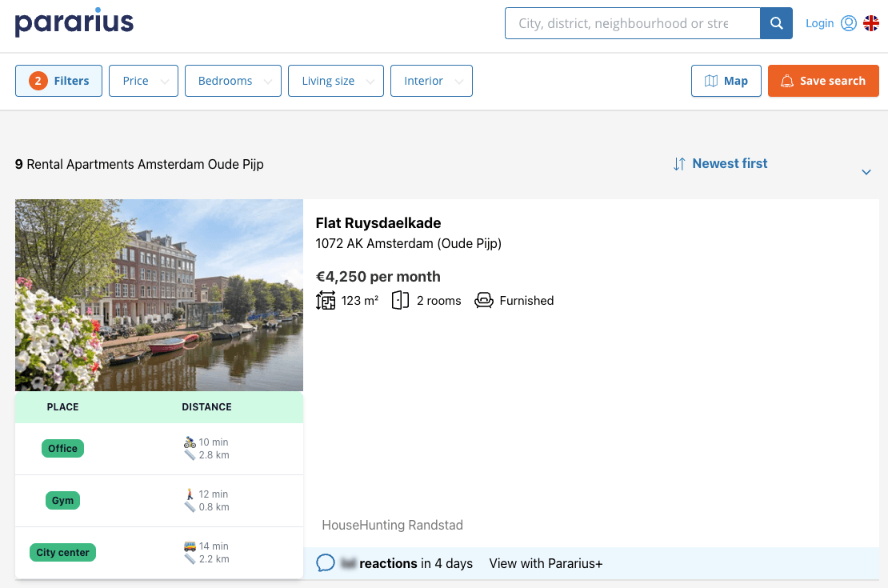888x588 pixels.
Task: Click the Furnished label
Action: pyautogui.click(x=526, y=300)
